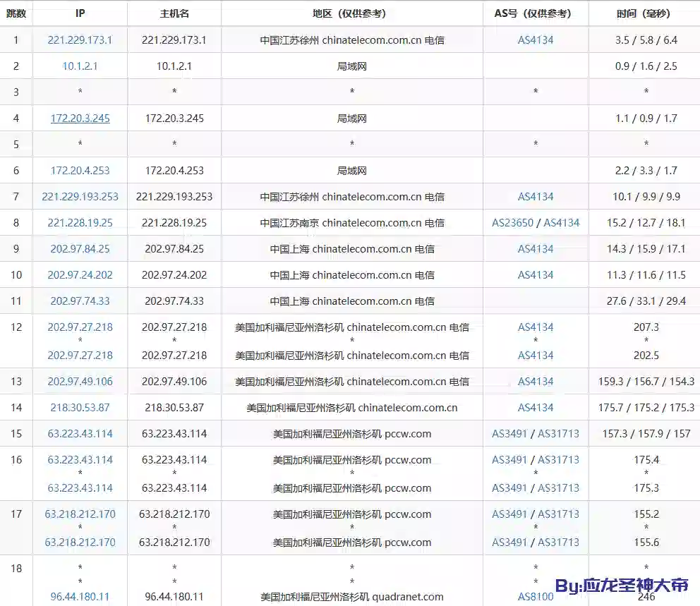Open the AS4134 link in hop 8 row

(x=562, y=223)
